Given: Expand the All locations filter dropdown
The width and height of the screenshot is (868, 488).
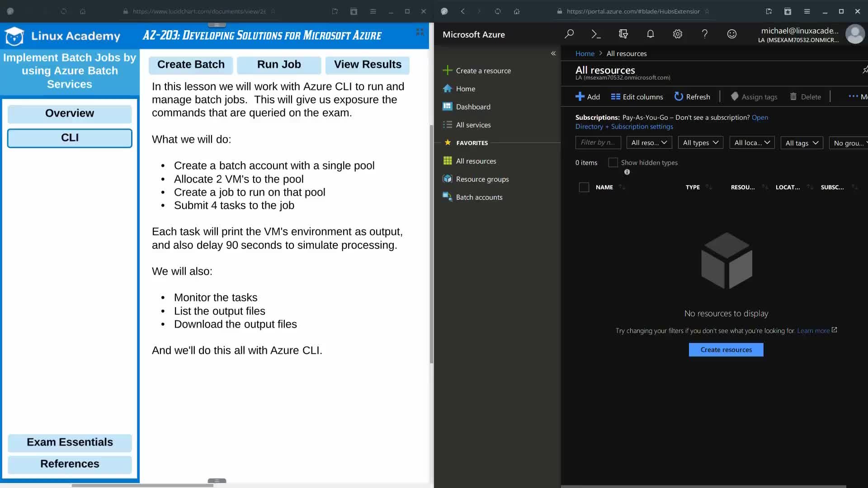Looking at the screenshot, I should pos(752,143).
